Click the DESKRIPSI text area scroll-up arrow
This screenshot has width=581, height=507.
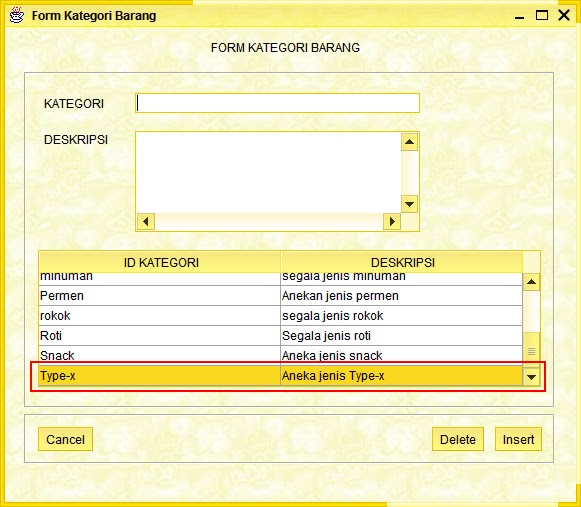(409, 142)
